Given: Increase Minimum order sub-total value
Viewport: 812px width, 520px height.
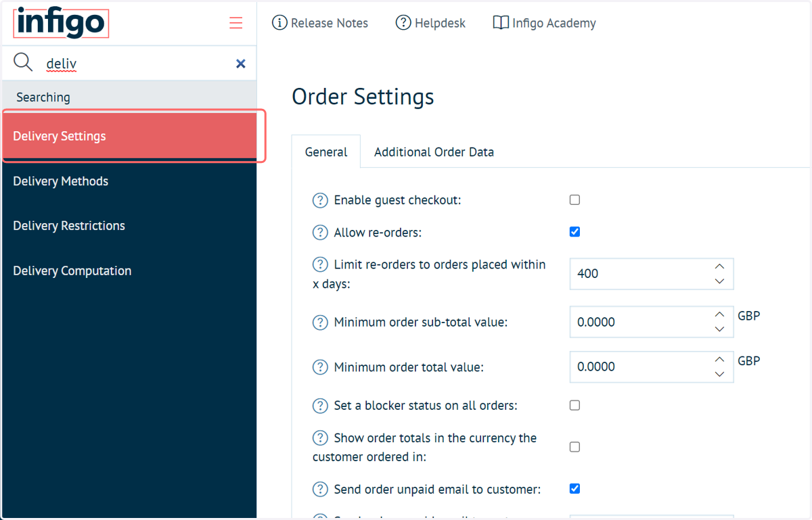Looking at the screenshot, I should click(x=719, y=314).
